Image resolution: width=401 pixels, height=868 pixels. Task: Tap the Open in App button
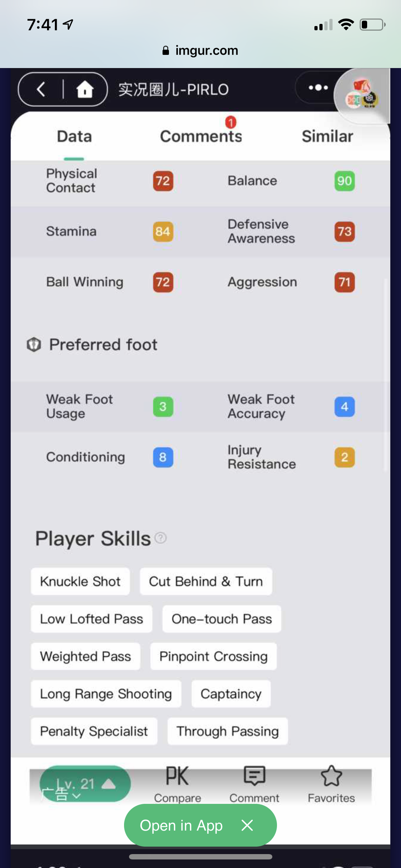tap(181, 826)
